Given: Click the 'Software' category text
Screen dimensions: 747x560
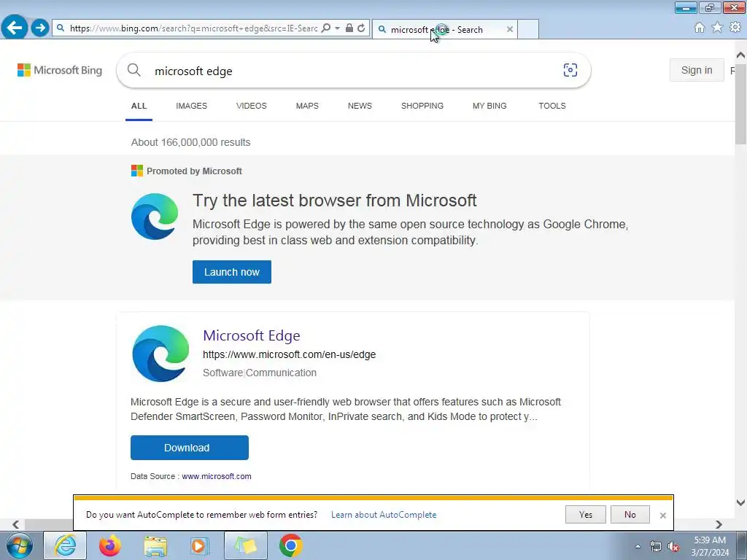Looking at the screenshot, I should (x=223, y=373).
